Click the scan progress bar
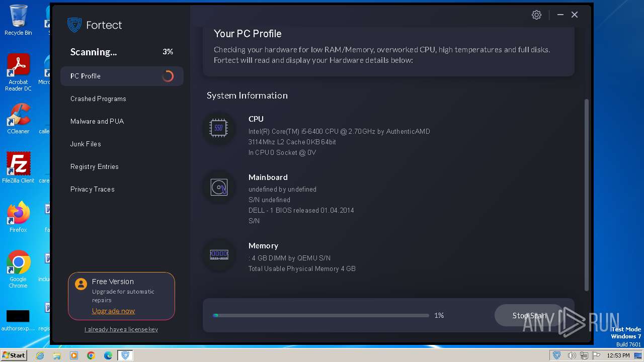 tap(321, 316)
